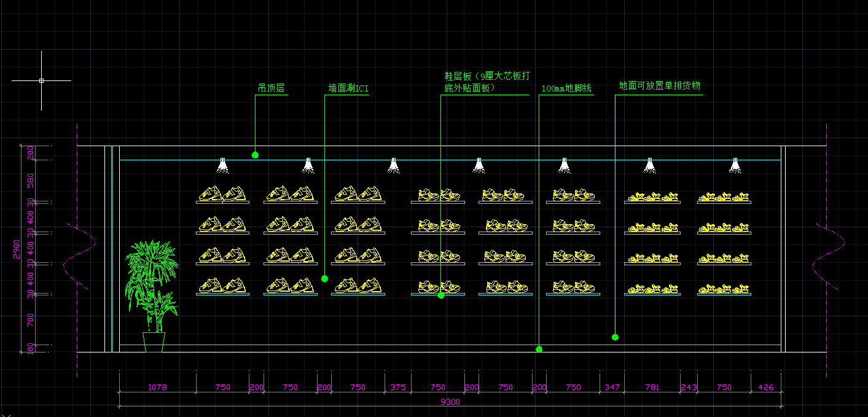
Task: Select the 9300 overall width dimension
Action: [450, 402]
